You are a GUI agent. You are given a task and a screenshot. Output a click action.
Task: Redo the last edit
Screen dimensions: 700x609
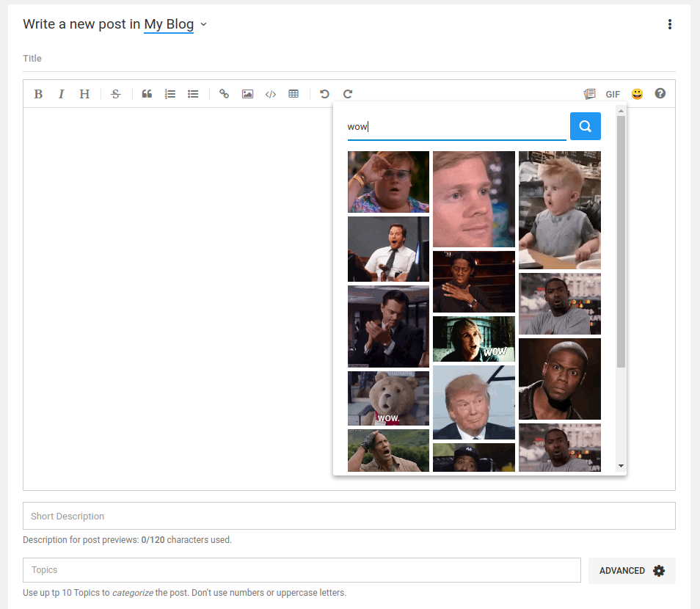(x=348, y=94)
